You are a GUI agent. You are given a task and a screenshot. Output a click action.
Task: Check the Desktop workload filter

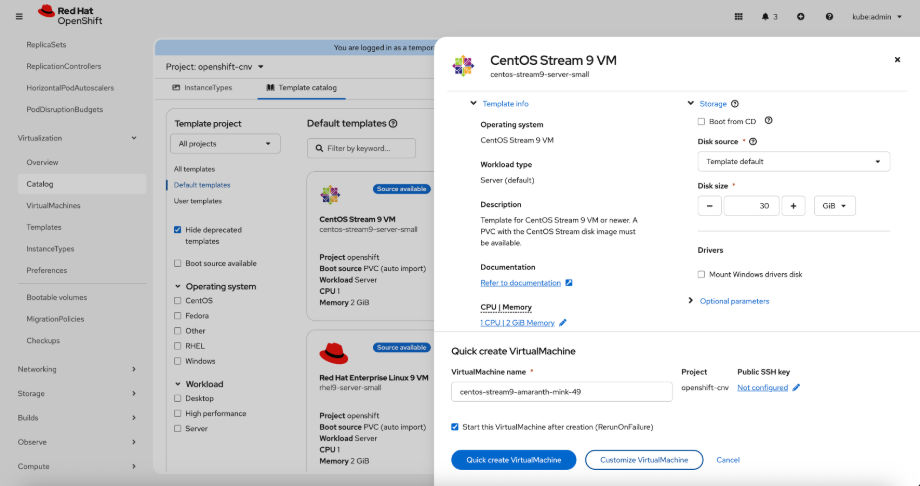(x=177, y=399)
